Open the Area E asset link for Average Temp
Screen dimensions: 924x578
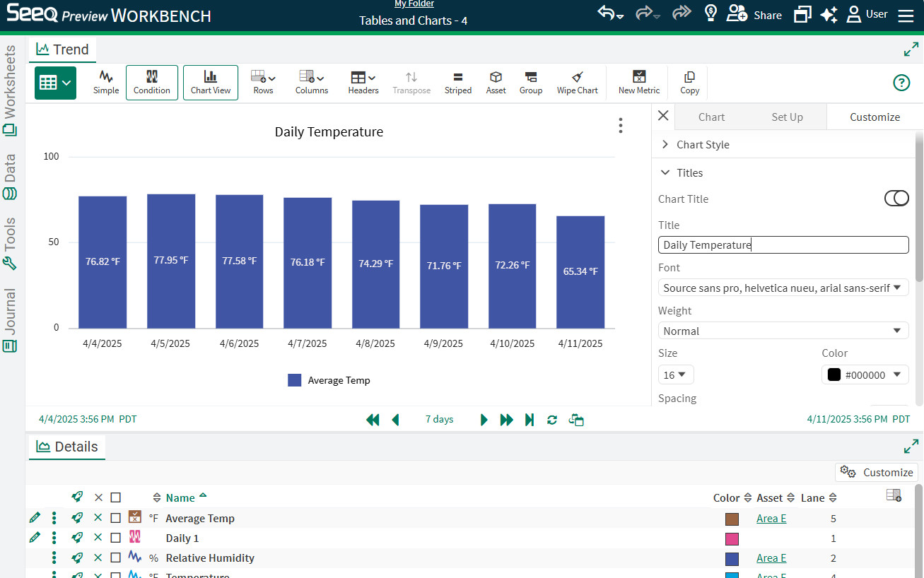click(x=771, y=518)
